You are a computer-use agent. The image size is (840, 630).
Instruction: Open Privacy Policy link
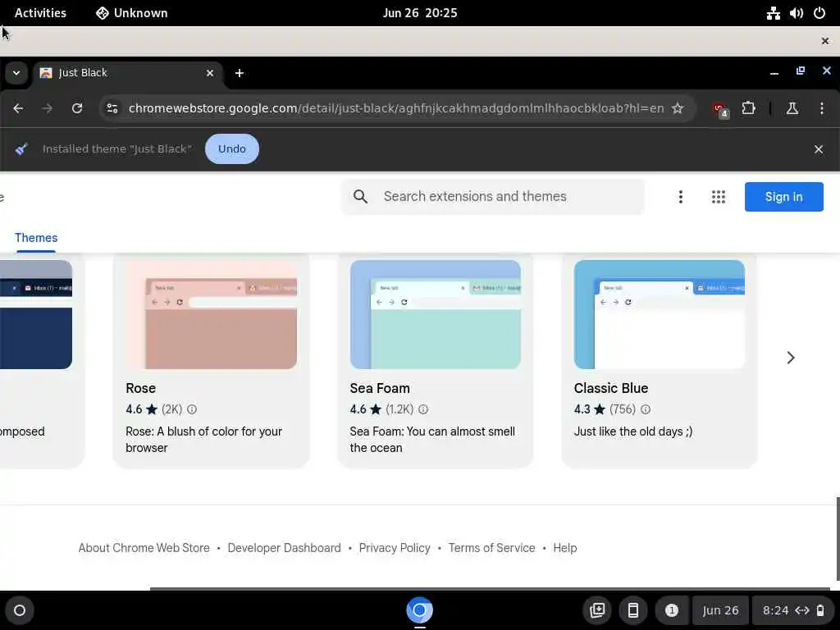coord(395,548)
